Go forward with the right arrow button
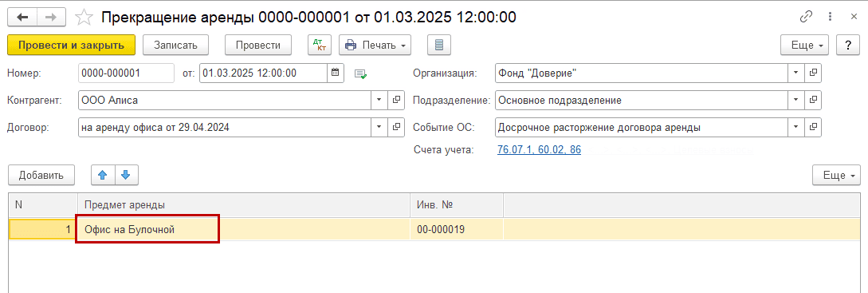This screenshot has height=293, width=868. pyautogui.click(x=51, y=18)
